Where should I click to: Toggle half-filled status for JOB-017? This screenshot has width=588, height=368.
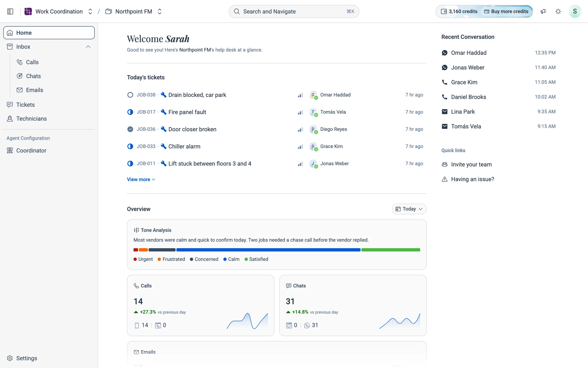(130, 112)
